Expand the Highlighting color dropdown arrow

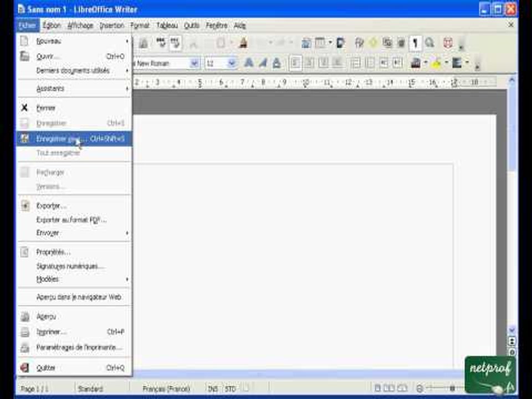pyautogui.click(x=446, y=63)
